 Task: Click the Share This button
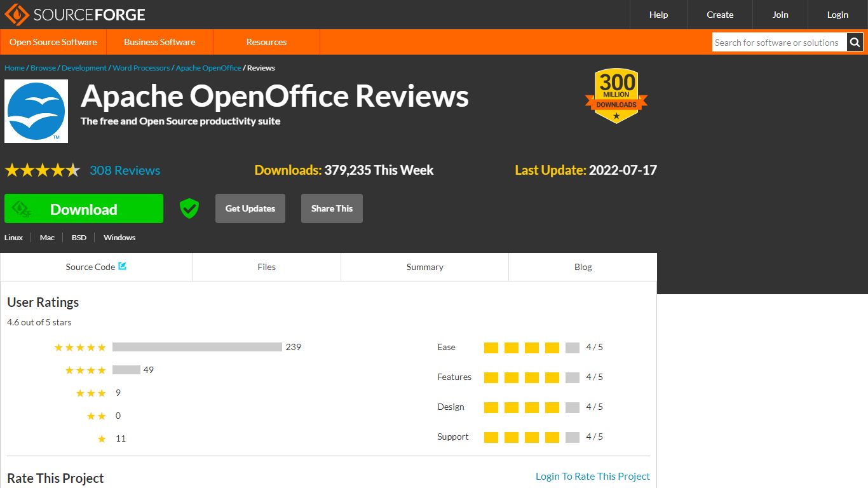point(332,208)
